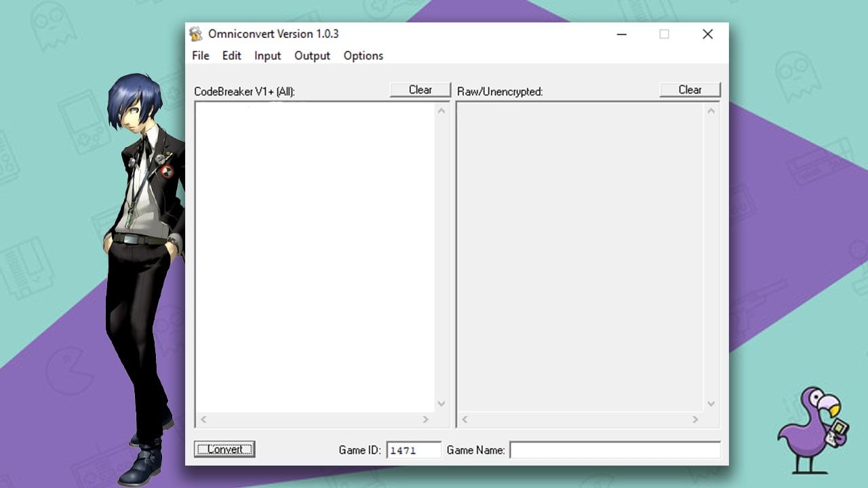Clear the CodeBreaker V1+ input box

click(x=420, y=89)
